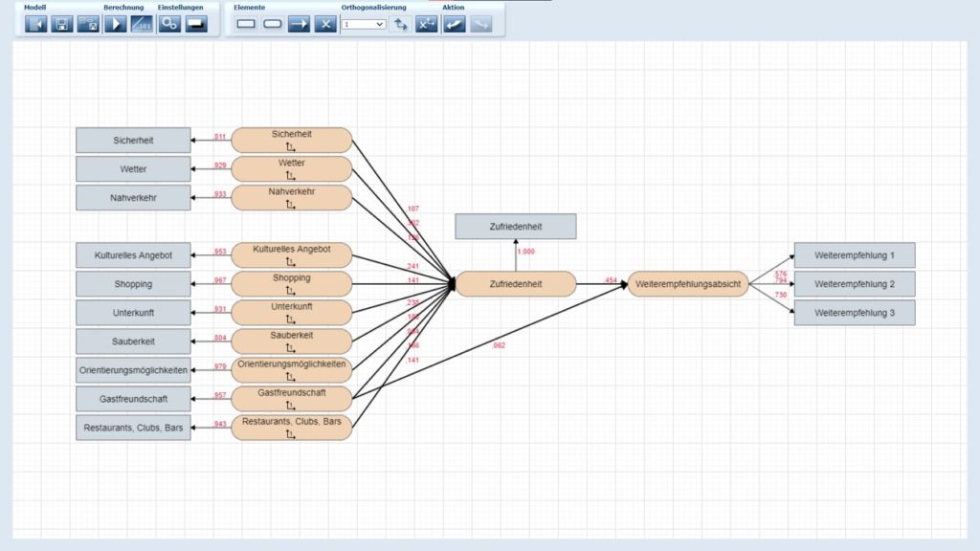Viewport: 980px width, 551px height.
Task: Select the grey Zufriedenheit indicator box
Action: tap(516, 227)
